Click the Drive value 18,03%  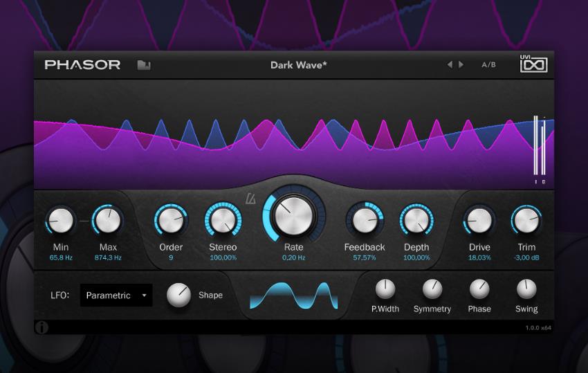point(479,258)
